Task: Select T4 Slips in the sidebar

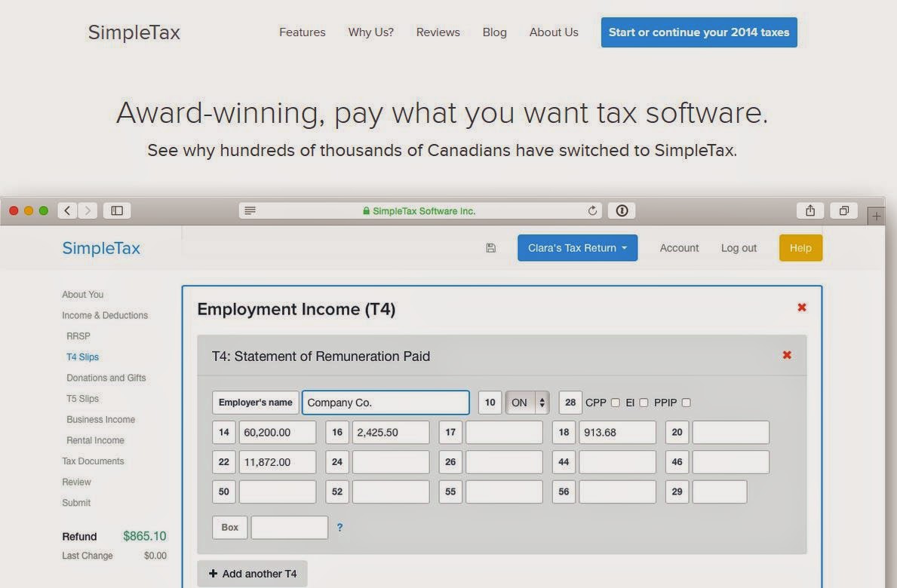Action: [x=82, y=357]
